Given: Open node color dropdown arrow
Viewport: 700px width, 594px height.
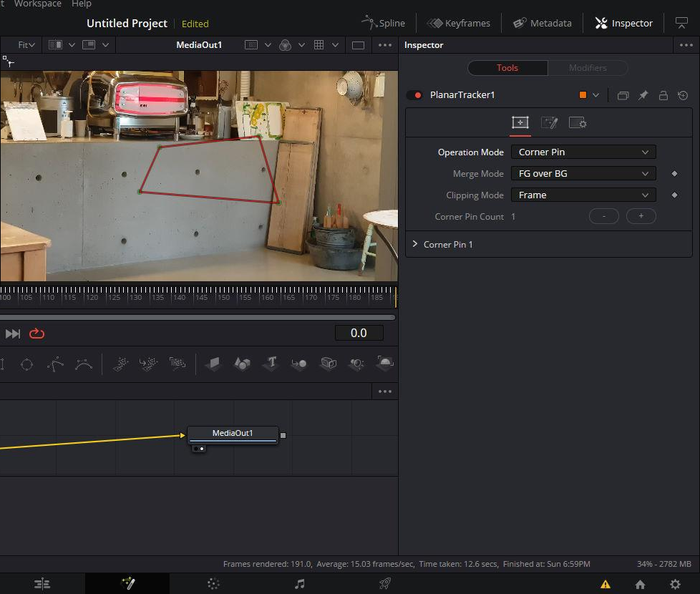Looking at the screenshot, I should tap(596, 95).
